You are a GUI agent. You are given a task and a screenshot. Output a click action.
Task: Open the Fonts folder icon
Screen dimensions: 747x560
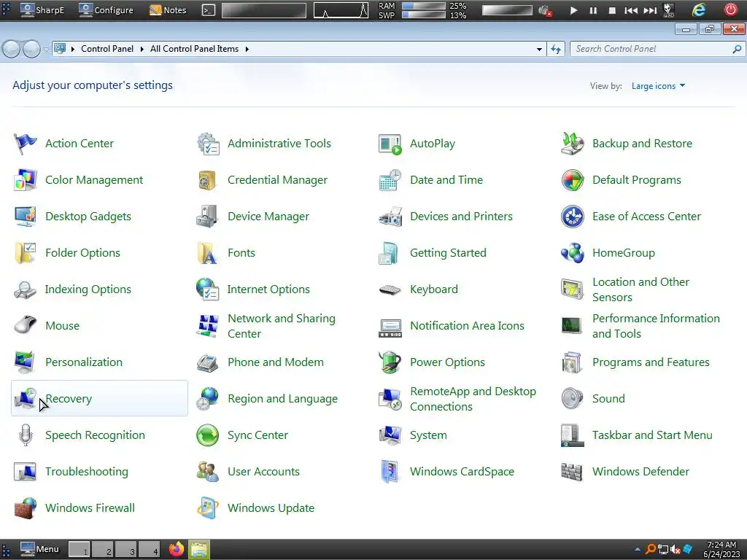point(208,253)
